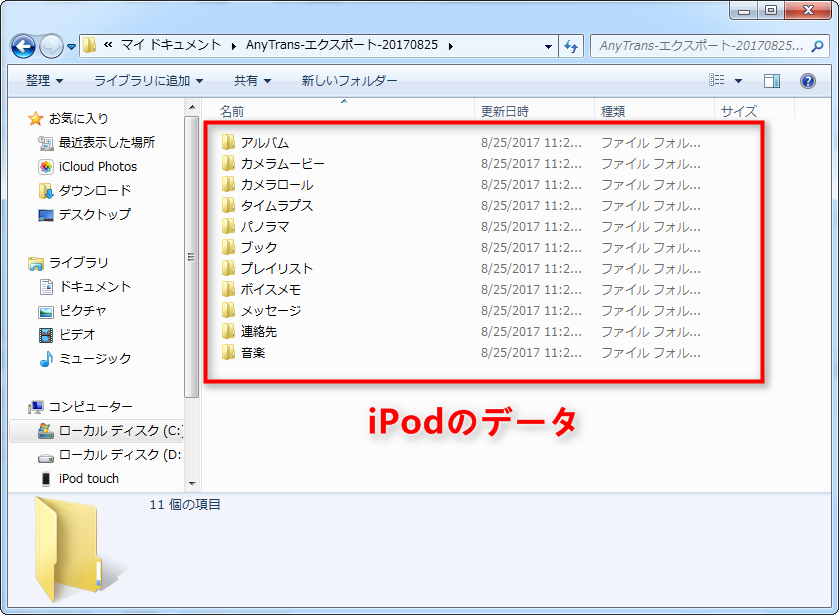Toggle the preview pane icon
The width and height of the screenshot is (839, 615).
(772, 81)
